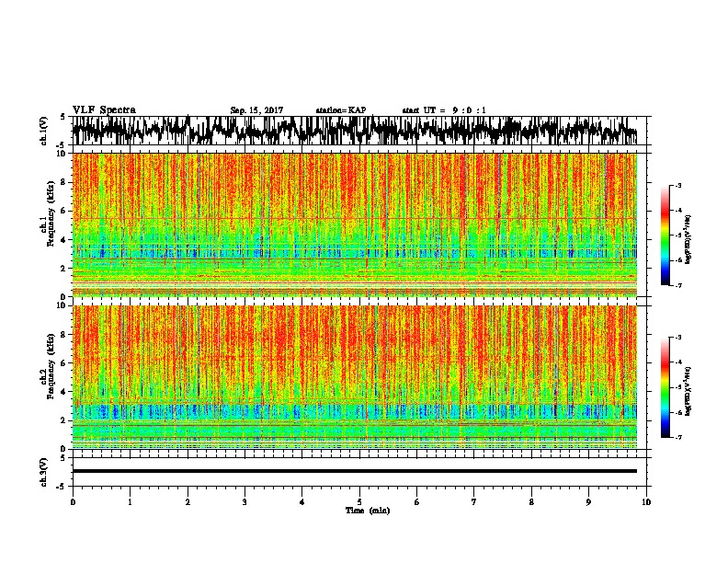Screen dimensions: 728x563
Task: Click the ch.2 spectrogram panel
Action: tap(355, 377)
